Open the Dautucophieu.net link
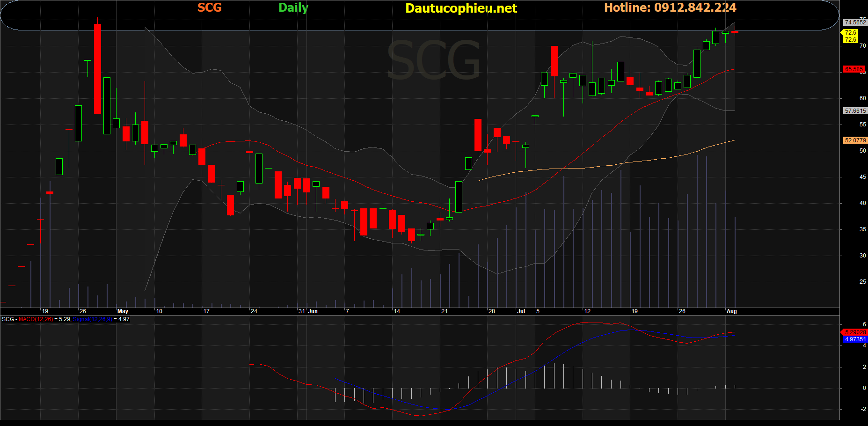Image resolution: width=868 pixels, height=426 pixels. pos(460,8)
